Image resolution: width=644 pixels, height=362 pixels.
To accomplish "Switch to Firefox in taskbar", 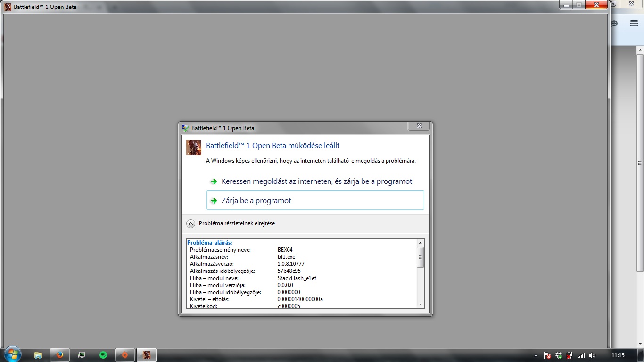I will pyautogui.click(x=60, y=355).
